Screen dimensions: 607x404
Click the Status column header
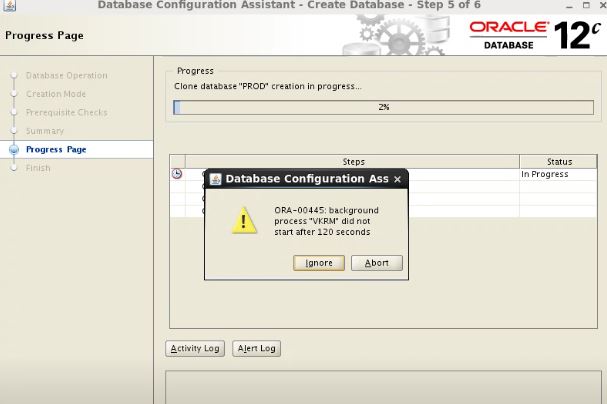pyautogui.click(x=559, y=162)
